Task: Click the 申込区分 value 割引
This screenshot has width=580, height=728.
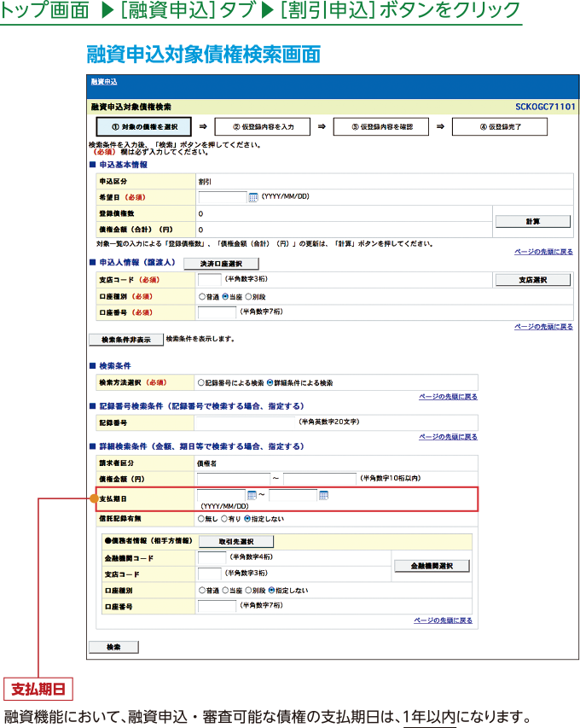Action: (x=205, y=182)
